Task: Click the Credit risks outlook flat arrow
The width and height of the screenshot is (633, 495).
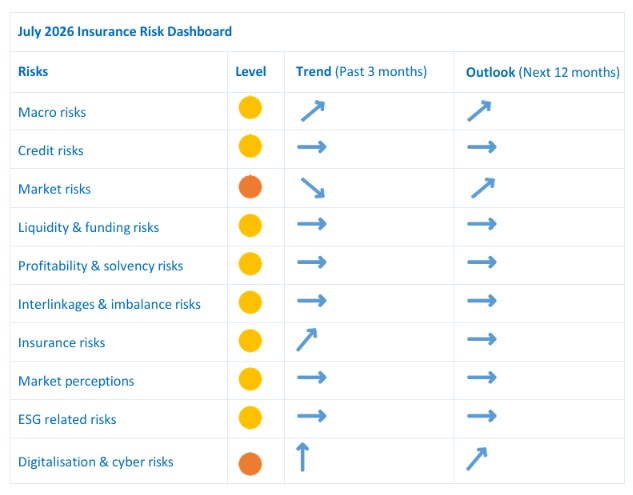Action: tap(482, 147)
